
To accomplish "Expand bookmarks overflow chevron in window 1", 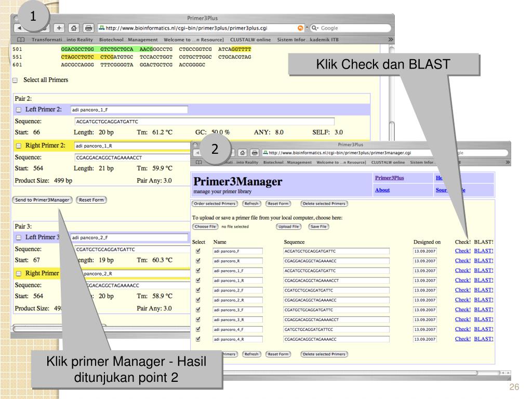I will coord(390,40).
